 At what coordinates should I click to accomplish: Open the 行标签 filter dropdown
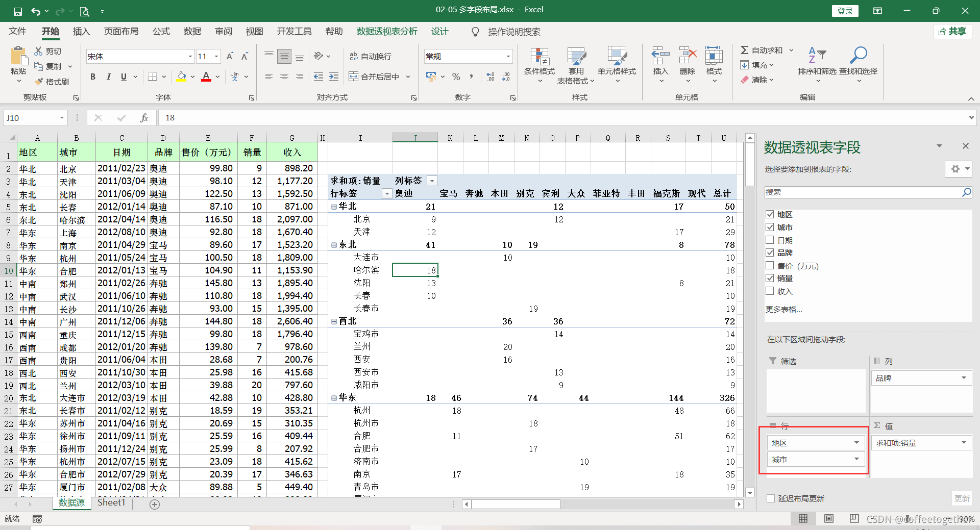click(387, 193)
